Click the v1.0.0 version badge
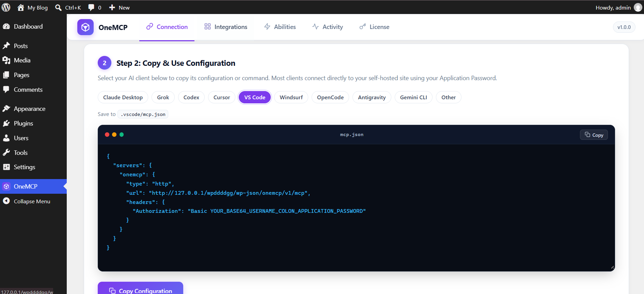Image resolution: width=644 pixels, height=294 pixels. (624, 27)
